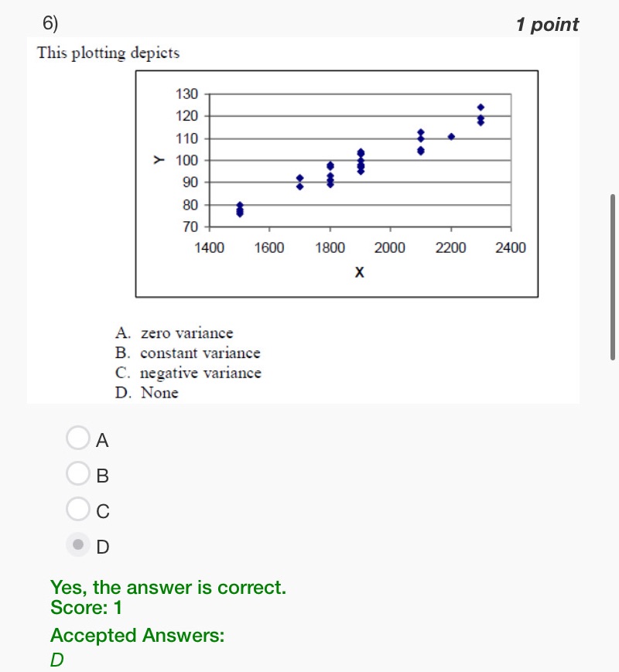Viewport: 619px width, 672px height.
Task: Click the Y axis label on the chart
Action: [x=159, y=160]
